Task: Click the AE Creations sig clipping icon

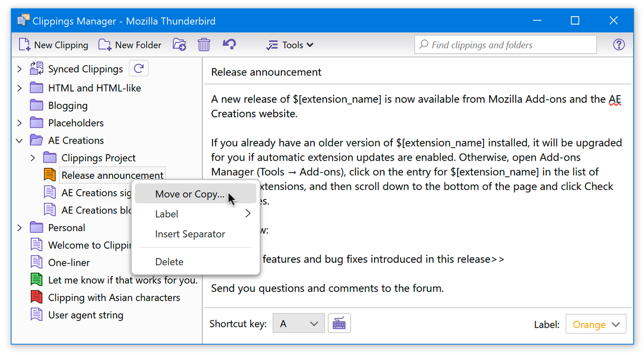Action: click(x=50, y=192)
